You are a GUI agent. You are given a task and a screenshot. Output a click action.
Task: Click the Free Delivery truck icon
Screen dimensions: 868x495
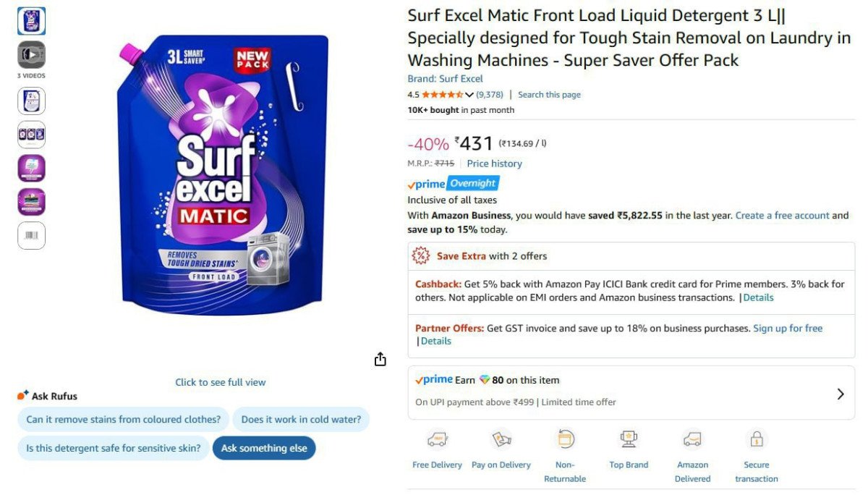click(437, 439)
